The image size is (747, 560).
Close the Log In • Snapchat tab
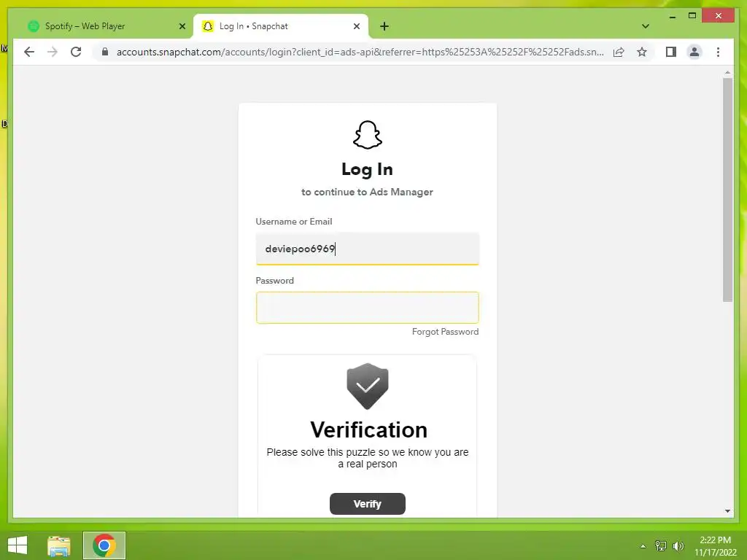[356, 26]
